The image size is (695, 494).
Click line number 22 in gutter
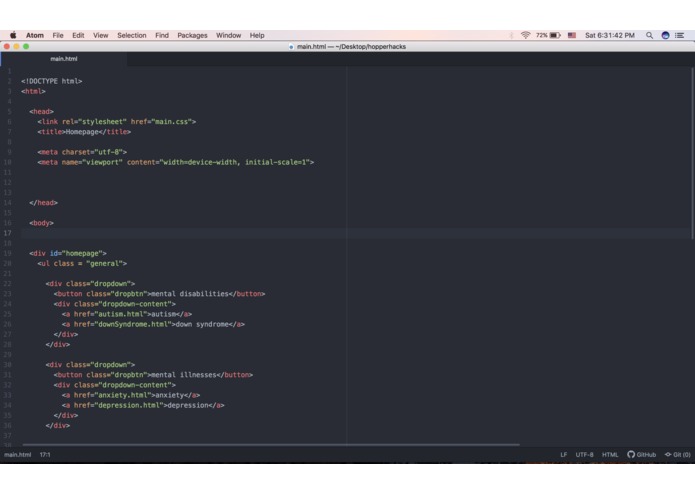(8, 284)
